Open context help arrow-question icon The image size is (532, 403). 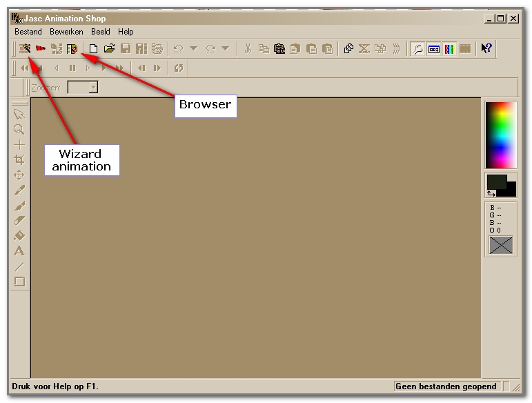coord(486,48)
